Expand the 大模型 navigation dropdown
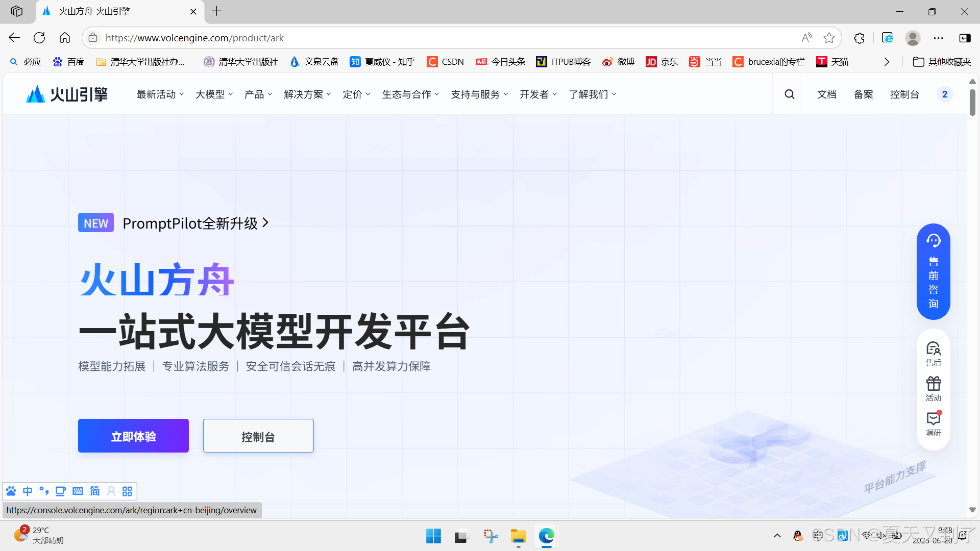Screen dimensions: 980x551 (214, 94)
